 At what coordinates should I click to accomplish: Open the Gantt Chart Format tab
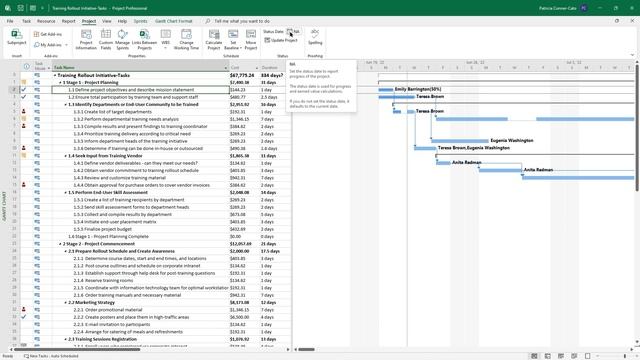coord(173,21)
